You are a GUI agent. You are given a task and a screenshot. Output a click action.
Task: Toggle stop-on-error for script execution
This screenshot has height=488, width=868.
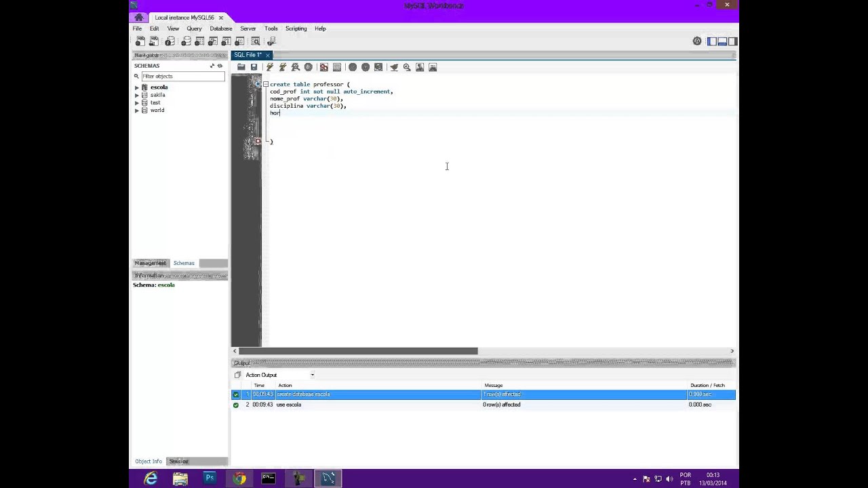[x=324, y=67]
